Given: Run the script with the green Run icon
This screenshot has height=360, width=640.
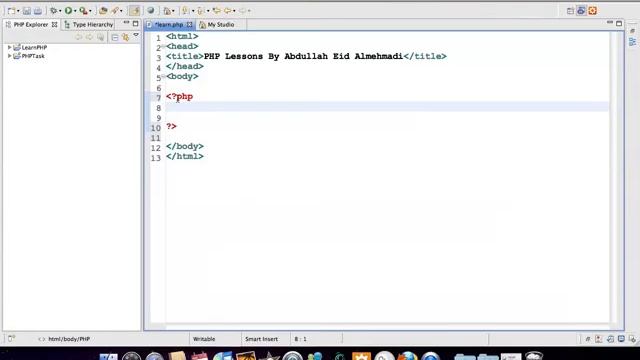Looking at the screenshot, I should click(x=69, y=11).
